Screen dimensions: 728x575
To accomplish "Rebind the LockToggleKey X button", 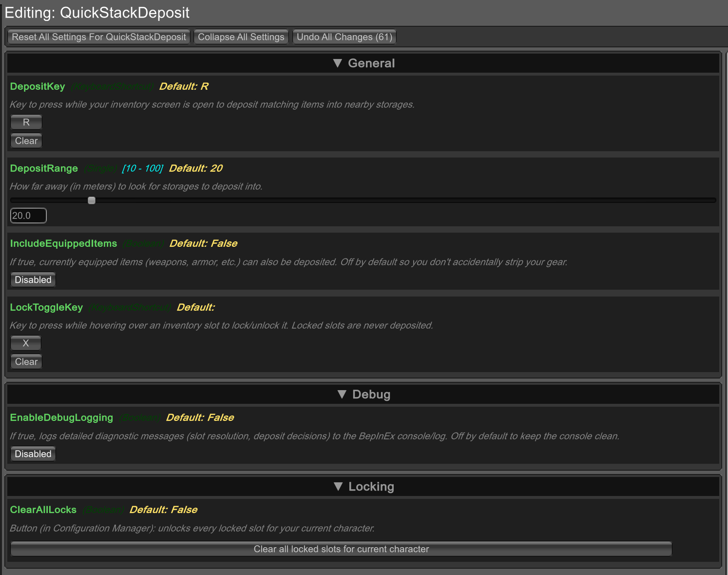I will [x=26, y=343].
